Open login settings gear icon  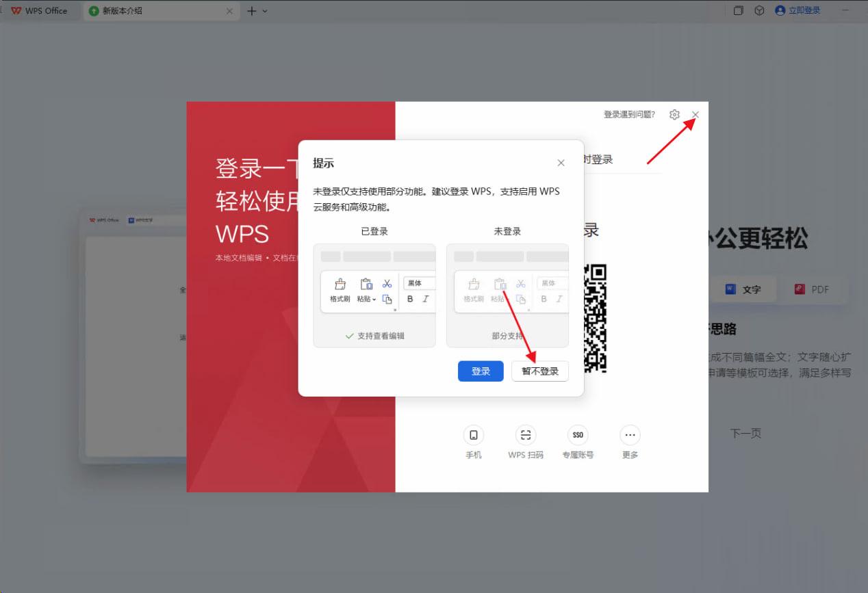(x=674, y=115)
